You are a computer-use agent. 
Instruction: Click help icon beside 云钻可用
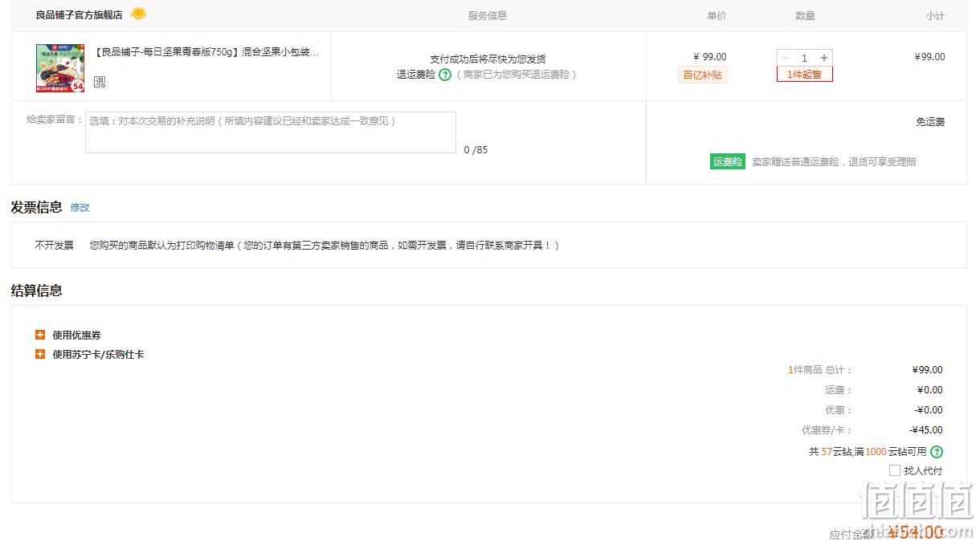coord(937,452)
